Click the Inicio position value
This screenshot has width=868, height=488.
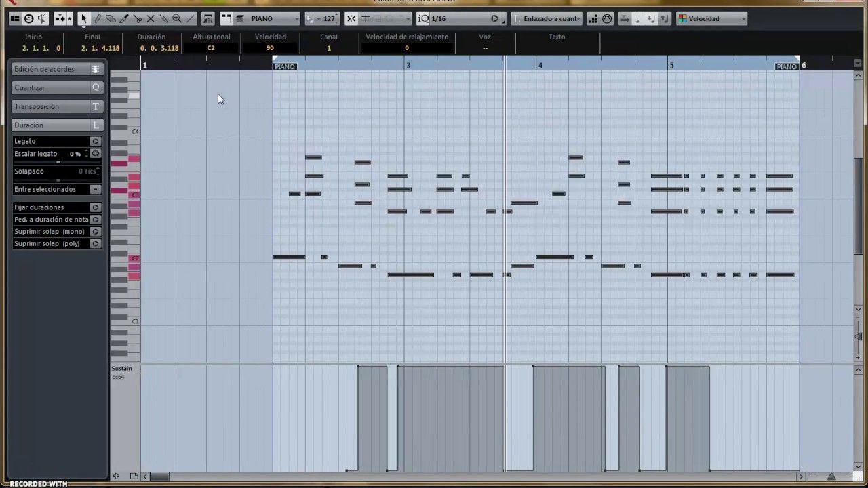41,48
